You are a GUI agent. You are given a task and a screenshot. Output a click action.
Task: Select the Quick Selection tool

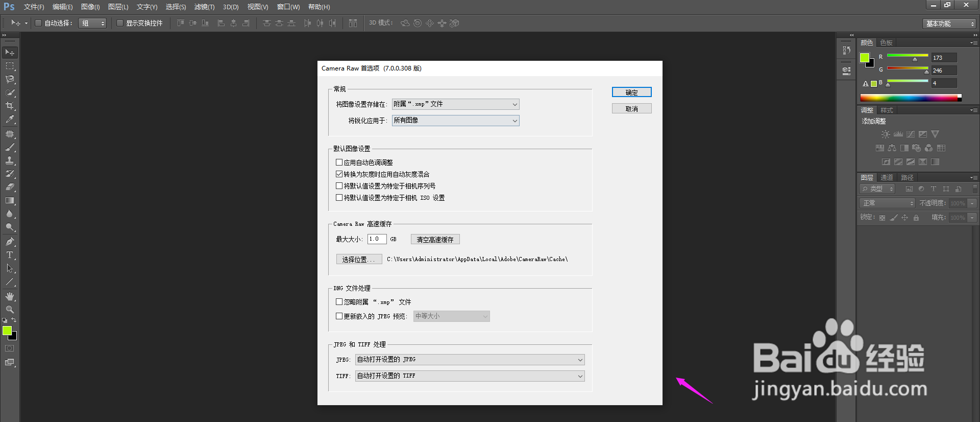tap(10, 92)
